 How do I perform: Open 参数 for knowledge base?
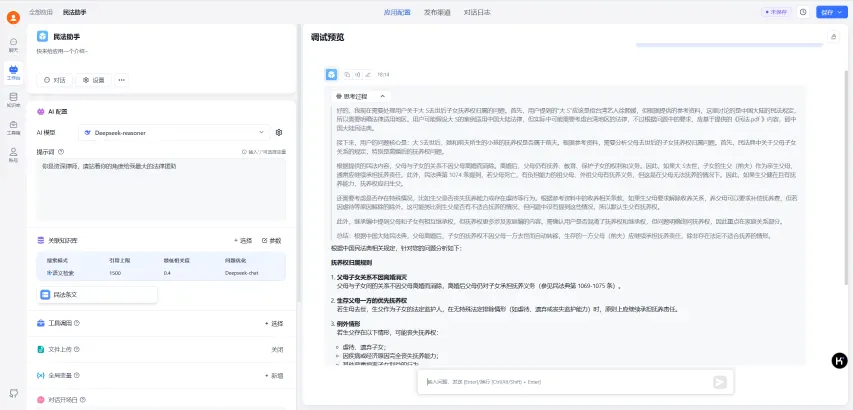tap(271, 240)
